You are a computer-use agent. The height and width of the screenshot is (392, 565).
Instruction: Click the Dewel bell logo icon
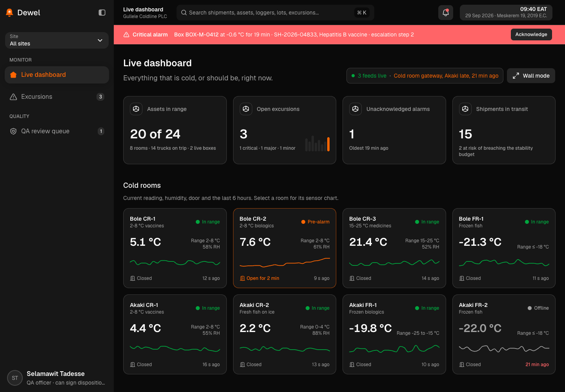click(x=9, y=13)
